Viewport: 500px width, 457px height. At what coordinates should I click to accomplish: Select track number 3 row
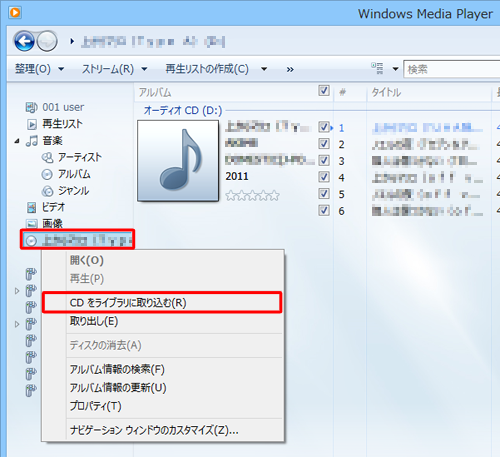point(341,161)
